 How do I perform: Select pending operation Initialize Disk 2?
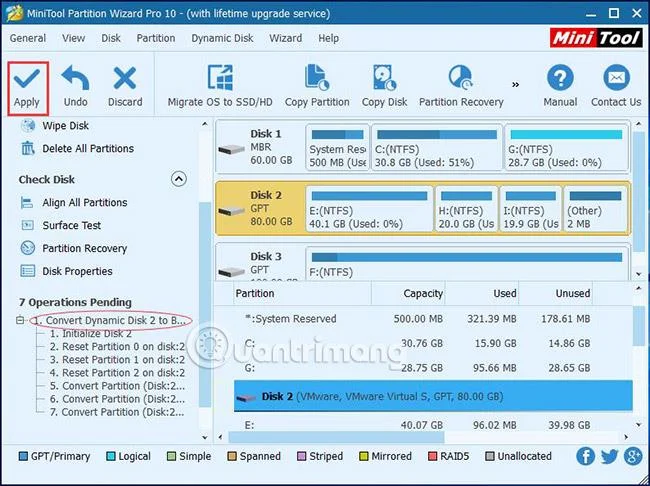[91, 333]
